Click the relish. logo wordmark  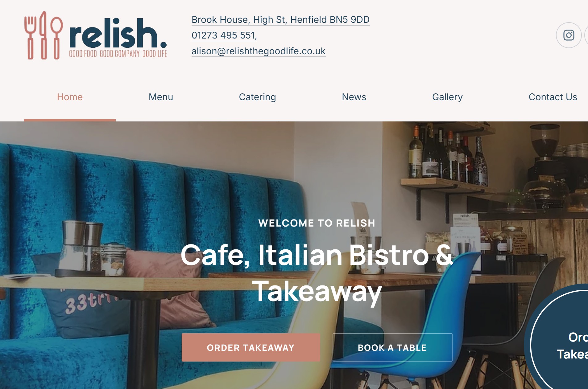[118, 33]
